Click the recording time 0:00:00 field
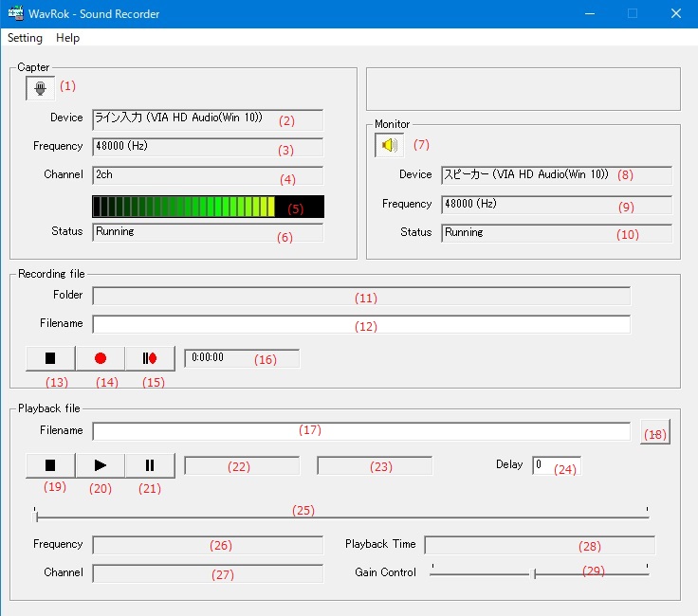The image size is (698, 616). tap(242, 358)
